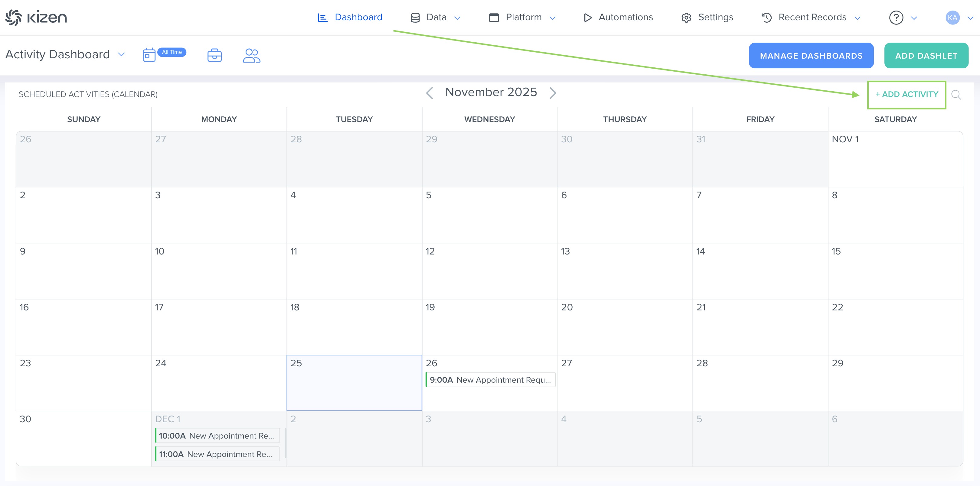Go to previous month arrow

pos(430,93)
